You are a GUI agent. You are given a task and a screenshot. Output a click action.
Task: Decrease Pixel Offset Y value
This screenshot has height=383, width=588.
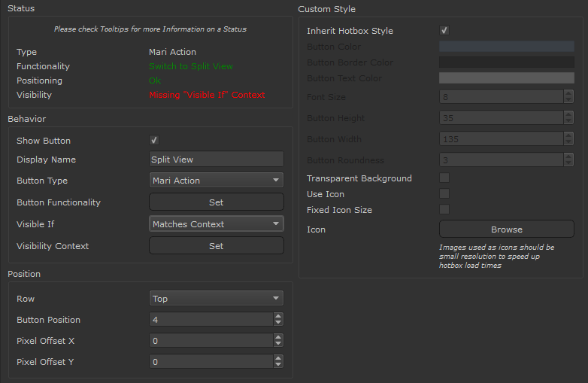(278, 365)
